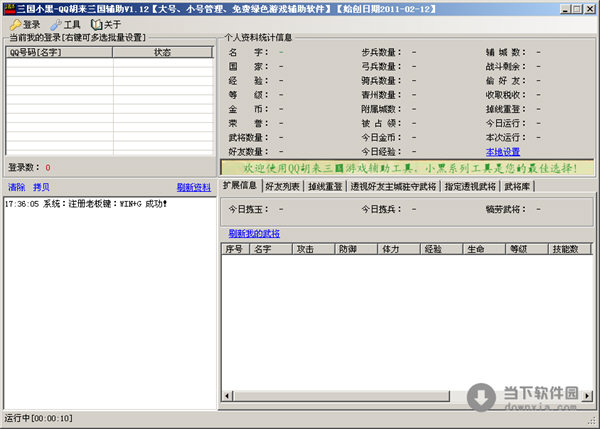
Task: Click the 刷新资料 link
Action: coord(194,187)
